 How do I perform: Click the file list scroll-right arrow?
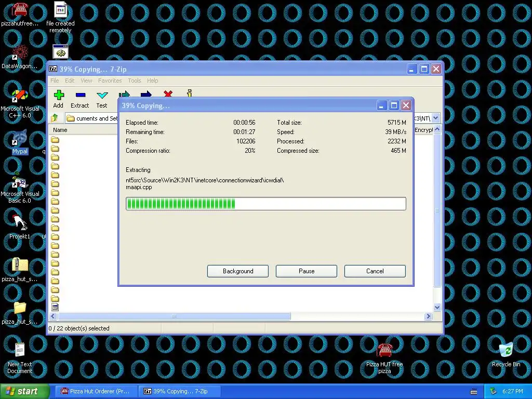point(428,316)
